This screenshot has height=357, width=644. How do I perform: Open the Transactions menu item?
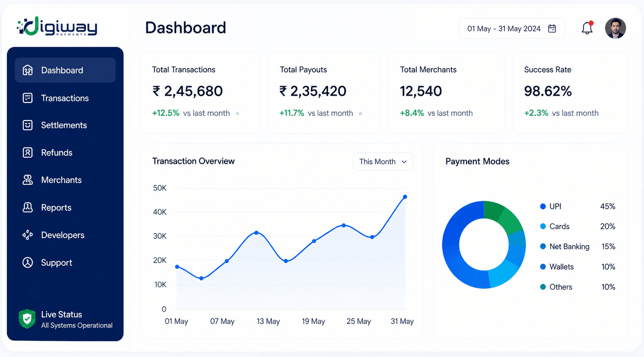click(65, 98)
